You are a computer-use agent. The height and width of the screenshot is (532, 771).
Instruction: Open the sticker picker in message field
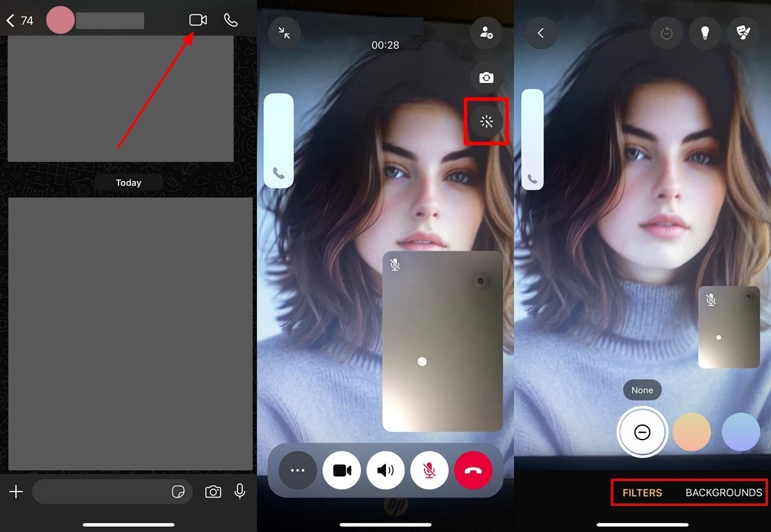click(178, 492)
